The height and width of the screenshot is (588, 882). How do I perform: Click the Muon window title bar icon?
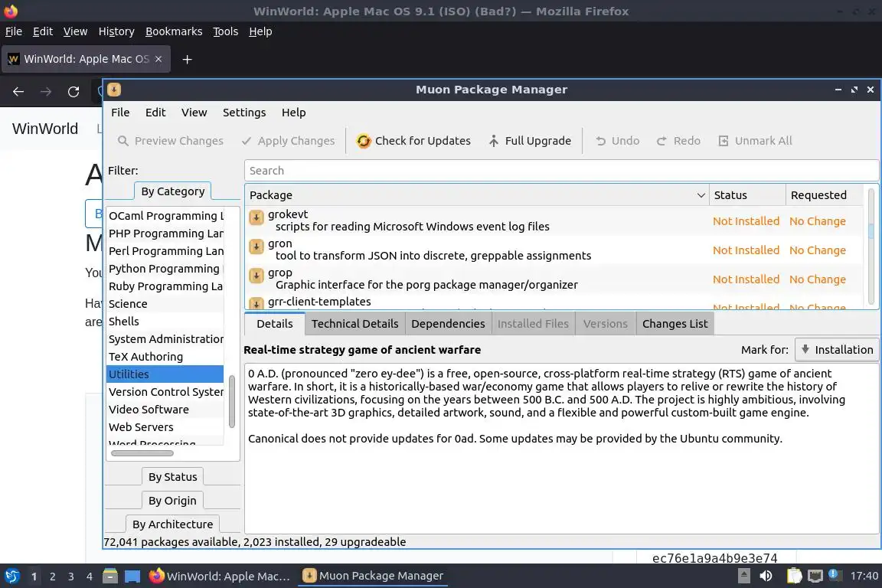click(114, 90)
